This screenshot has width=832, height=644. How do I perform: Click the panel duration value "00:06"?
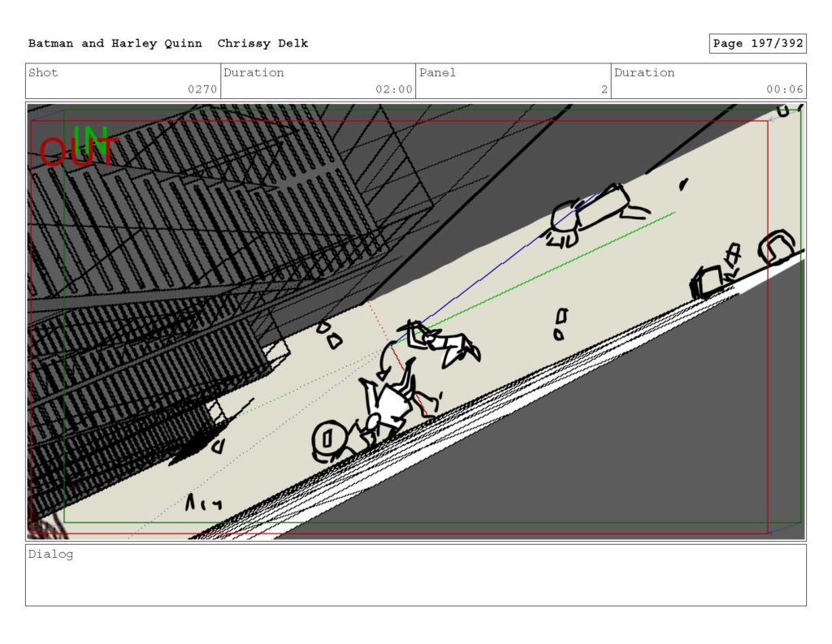tap(784, 89)
